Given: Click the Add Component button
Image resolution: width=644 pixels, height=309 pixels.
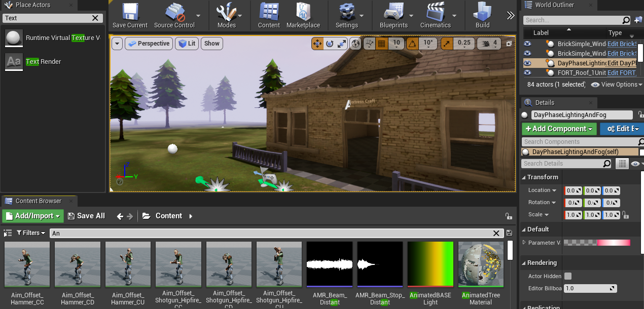Looking at the screenshot, I should point(559,129).
